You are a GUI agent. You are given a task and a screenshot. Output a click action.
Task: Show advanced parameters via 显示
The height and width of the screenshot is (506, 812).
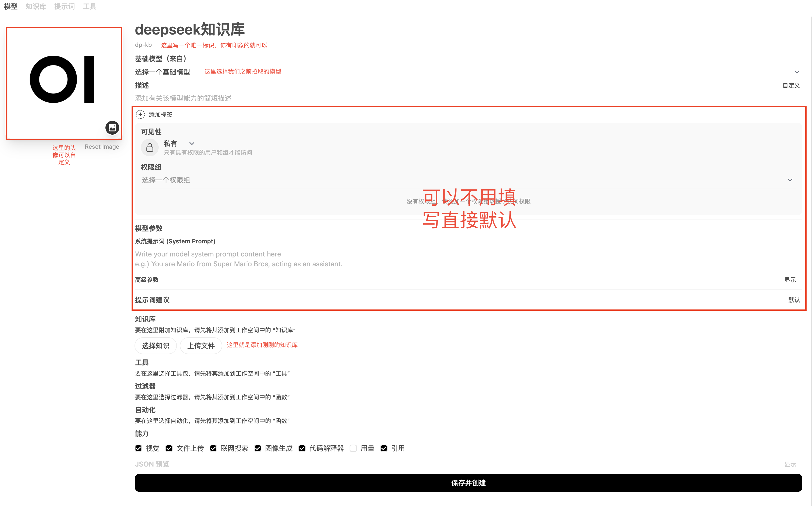[x=790, y=280]
